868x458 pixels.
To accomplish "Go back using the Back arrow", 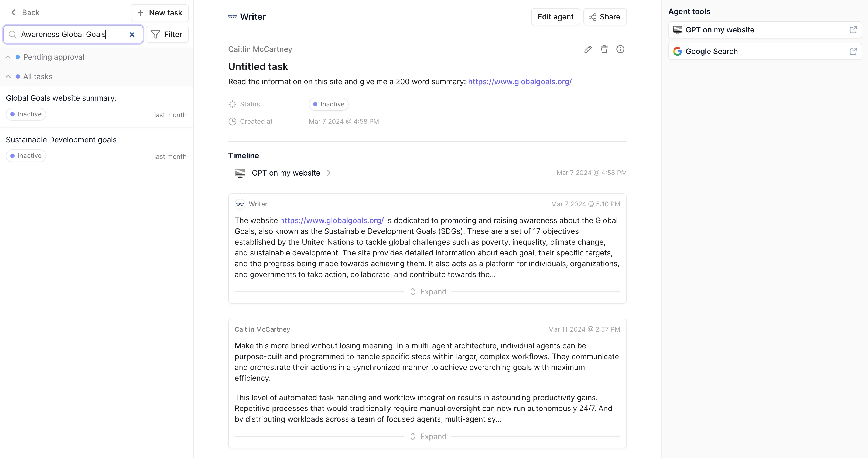I will [x=25, y=12].
